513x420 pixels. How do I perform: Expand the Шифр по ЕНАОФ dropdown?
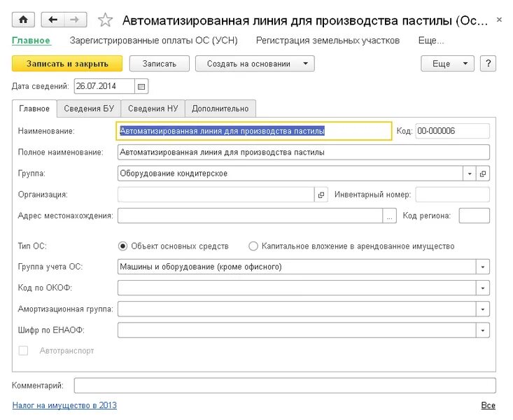483,330
